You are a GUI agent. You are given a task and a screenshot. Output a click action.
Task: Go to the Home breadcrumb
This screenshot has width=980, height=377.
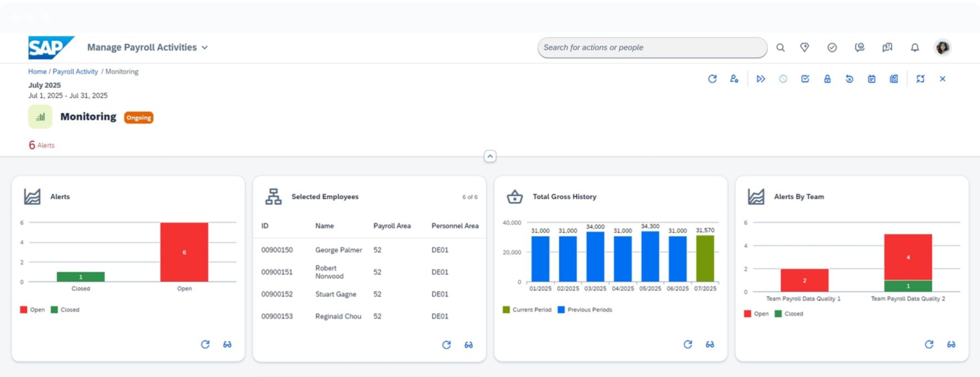pos(37,72)
